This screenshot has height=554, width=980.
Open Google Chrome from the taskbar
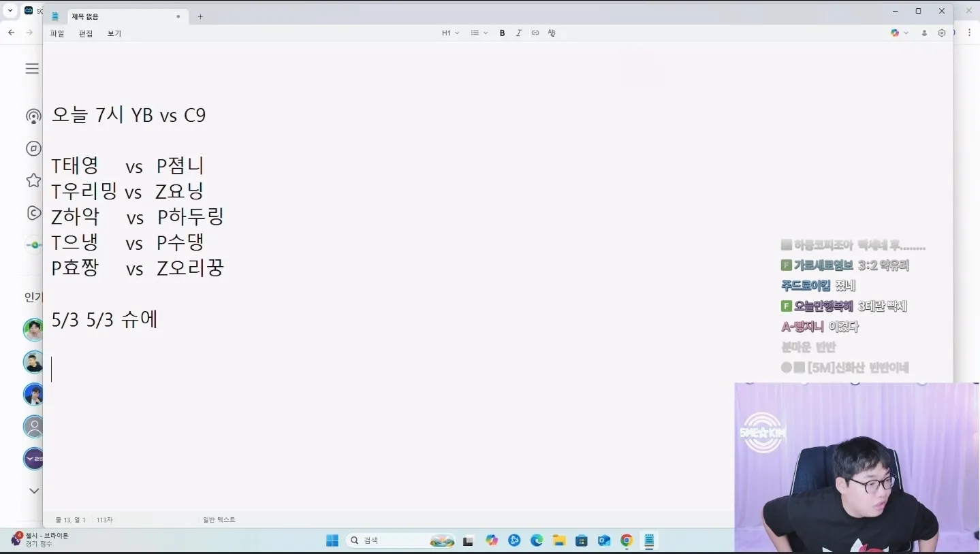click(x=627, y=540)
